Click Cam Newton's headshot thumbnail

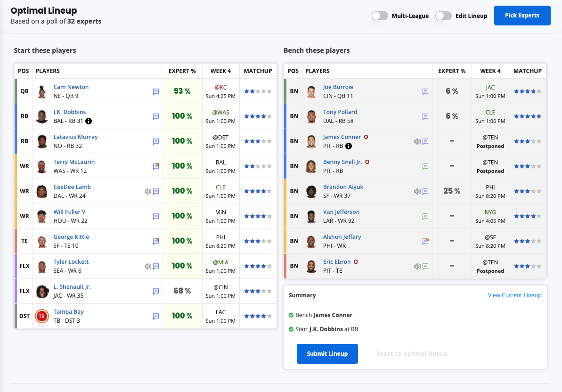click(42, 92)
